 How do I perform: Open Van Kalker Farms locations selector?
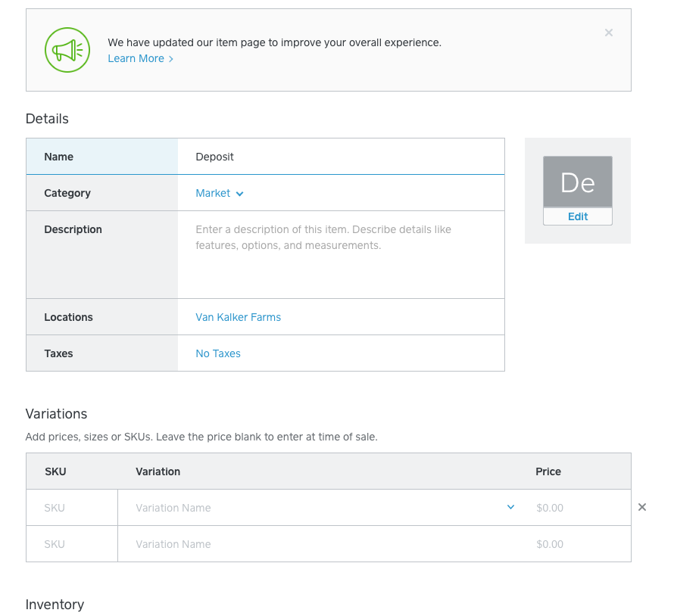pyautogui.click(x=238, y=317)
